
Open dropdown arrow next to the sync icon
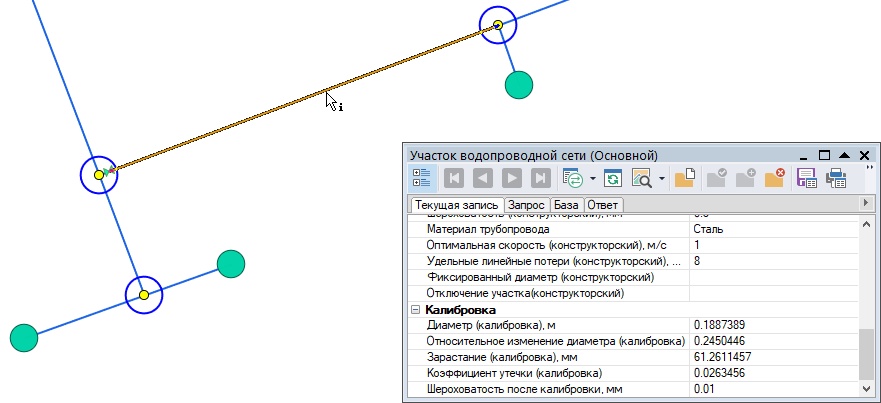point(593,179)
